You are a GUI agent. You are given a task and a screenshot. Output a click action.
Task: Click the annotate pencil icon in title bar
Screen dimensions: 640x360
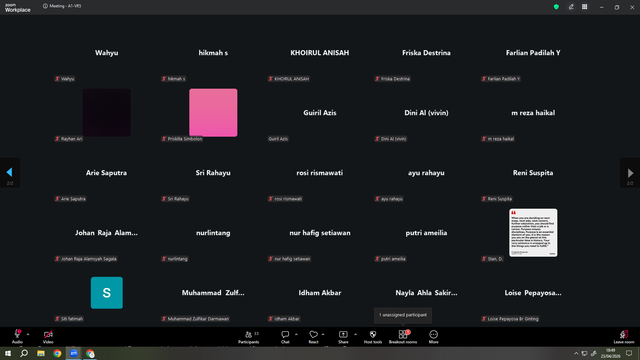pos(571,7)
